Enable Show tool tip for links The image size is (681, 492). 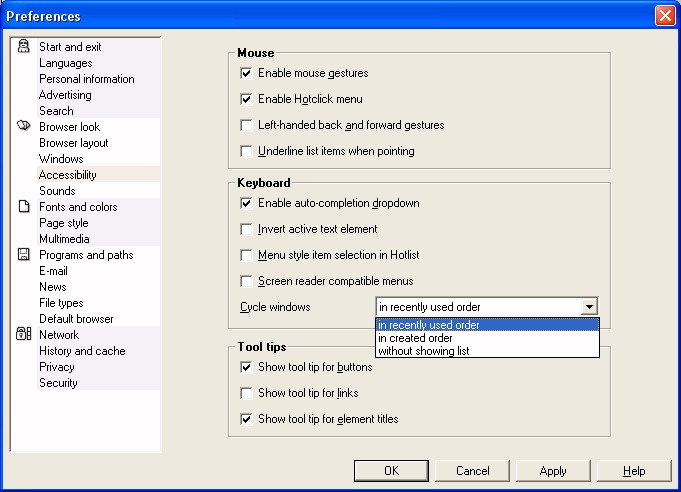246,393
